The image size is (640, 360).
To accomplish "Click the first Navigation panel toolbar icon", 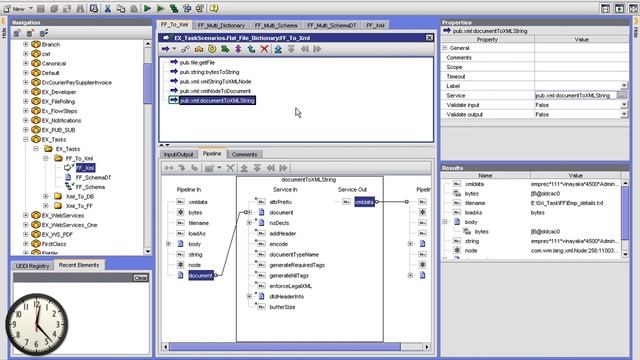I will click(x=17, y=33).
